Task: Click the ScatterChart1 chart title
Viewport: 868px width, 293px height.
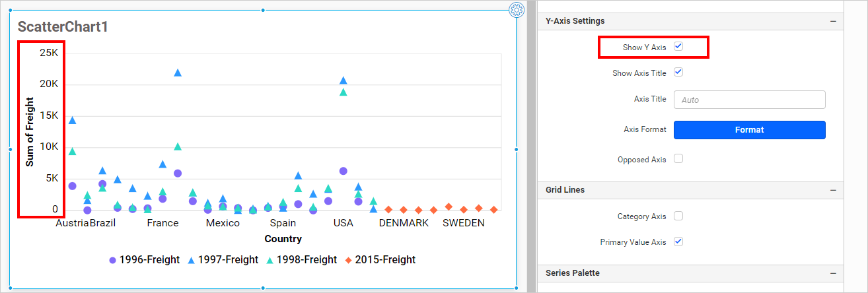Action: 63,27
